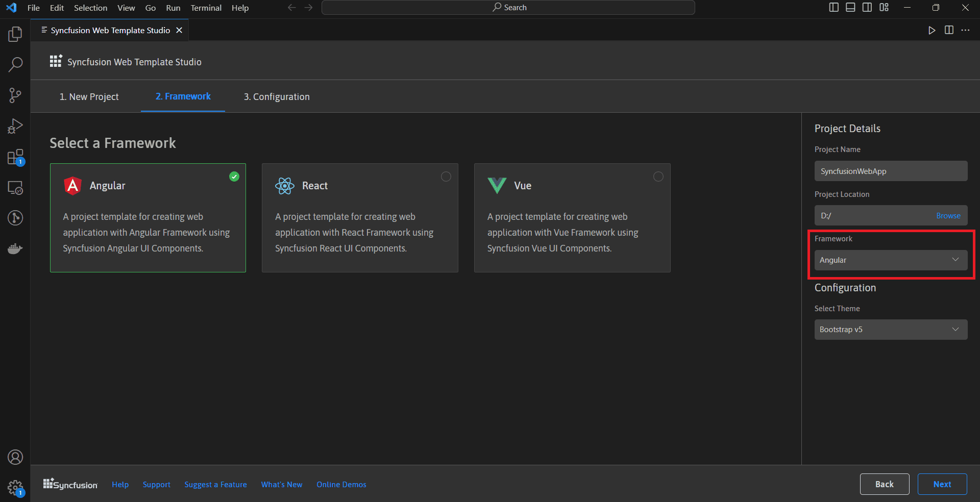The image size is (980, 502).
Task: Open the Manage gear icon
Action: pyautogui.click(x=15, y=488)
